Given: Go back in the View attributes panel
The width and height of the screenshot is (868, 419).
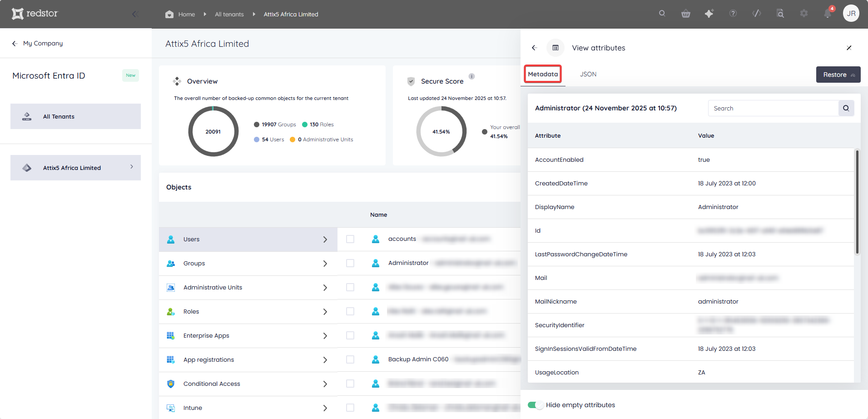Looking at the screenshot, I should pos(535,48).
